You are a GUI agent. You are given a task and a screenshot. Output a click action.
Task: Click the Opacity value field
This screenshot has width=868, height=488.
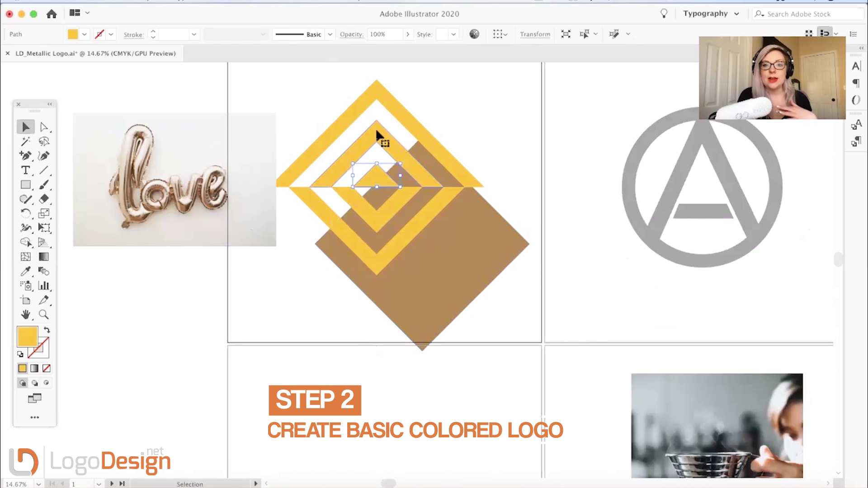pos(385,34)
